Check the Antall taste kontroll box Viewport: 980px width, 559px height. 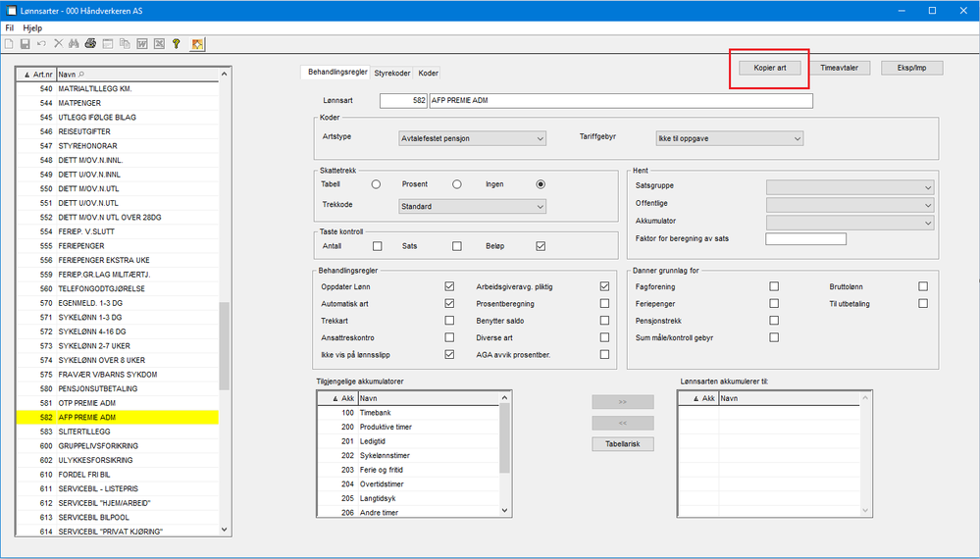(378, 246)
